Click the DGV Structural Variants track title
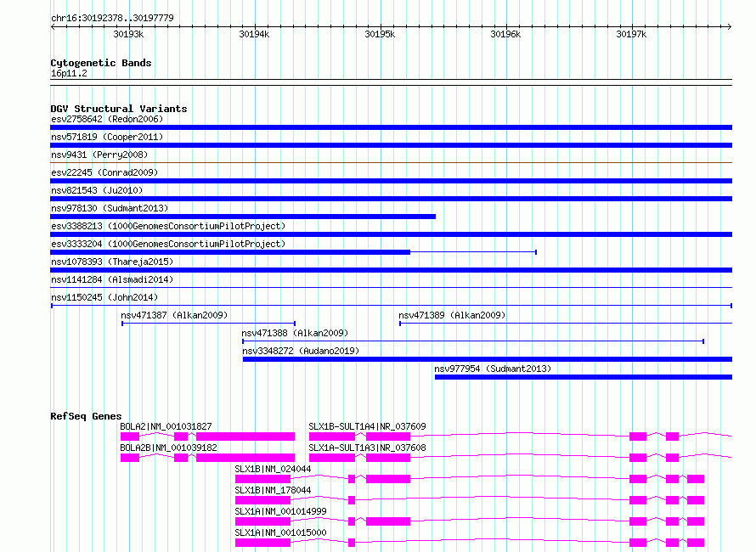Viewport: 756px width, 552px height. [x=119, y=109]
